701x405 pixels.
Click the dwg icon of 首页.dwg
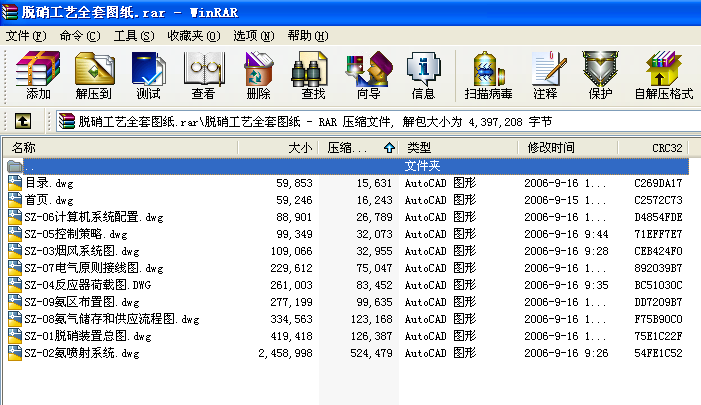click(15, 199)
